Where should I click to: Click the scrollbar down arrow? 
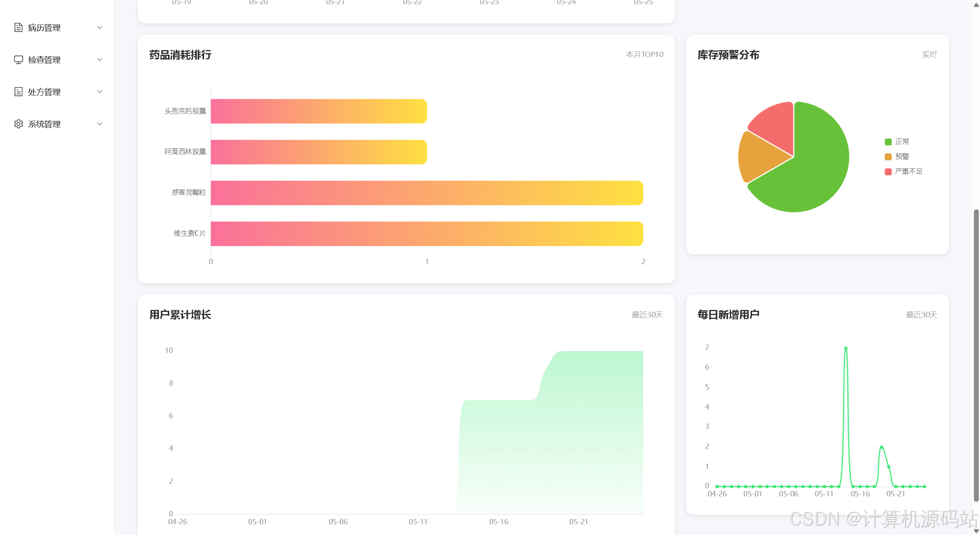pyautogui.click(x=976, y=531)
